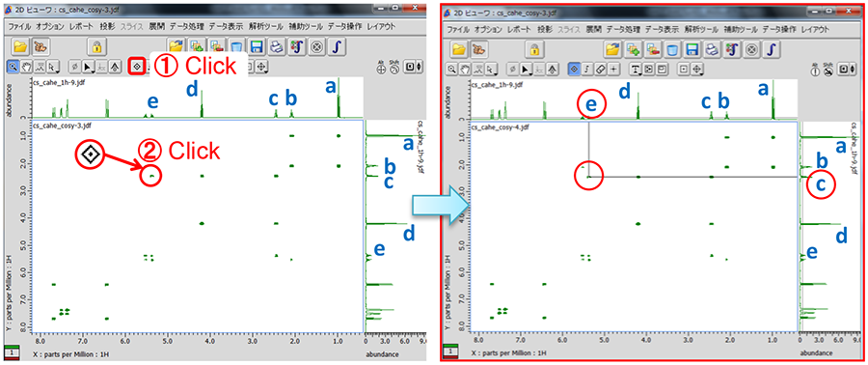Open the データ処理 menu in the red-framed window
The image size is (868, 365).
point(623,29)
